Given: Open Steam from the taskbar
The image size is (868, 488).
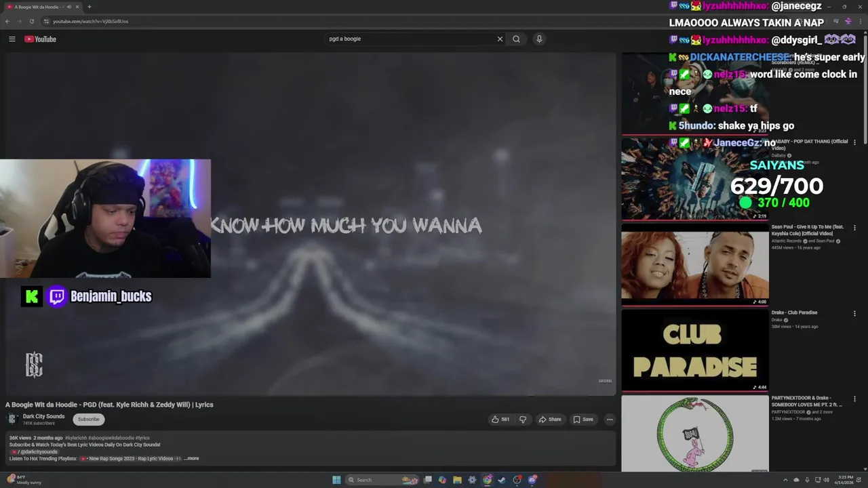Looking at the screenshot, I should tap(502, 480).
